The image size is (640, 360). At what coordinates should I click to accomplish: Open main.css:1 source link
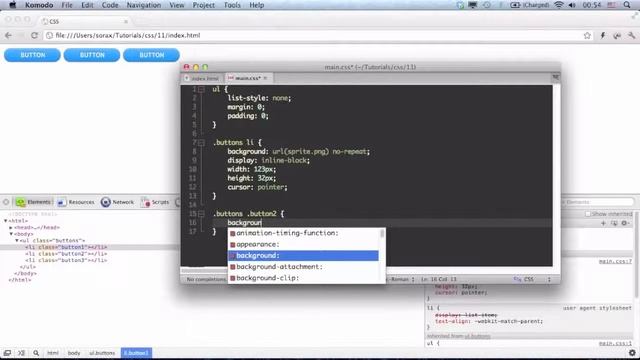pos(615,343)
